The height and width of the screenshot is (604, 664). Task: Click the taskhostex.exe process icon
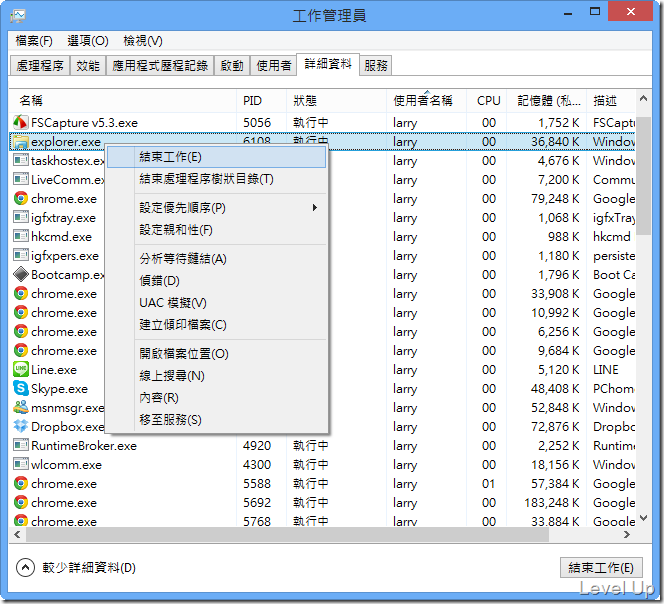[20, 161]
